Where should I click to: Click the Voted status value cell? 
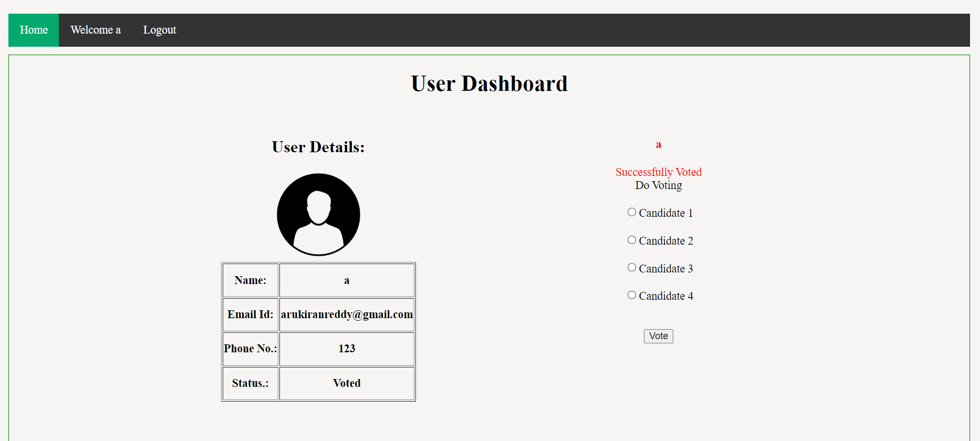point(347,383)
